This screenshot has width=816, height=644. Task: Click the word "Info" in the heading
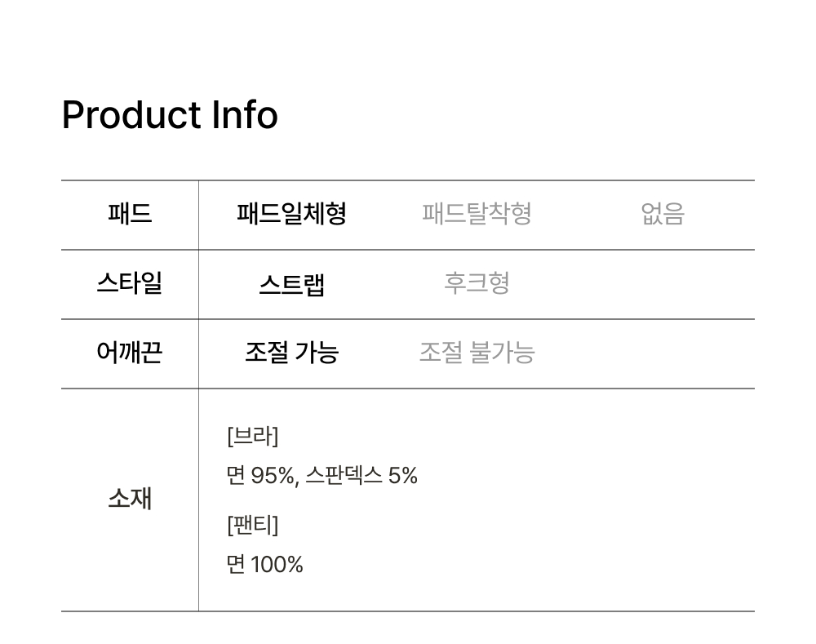click(245, 115)
